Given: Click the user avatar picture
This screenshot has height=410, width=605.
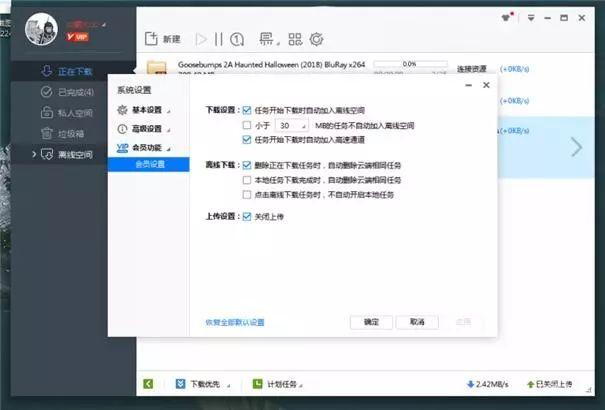Looking at the screenshot, I should point(41,29).
